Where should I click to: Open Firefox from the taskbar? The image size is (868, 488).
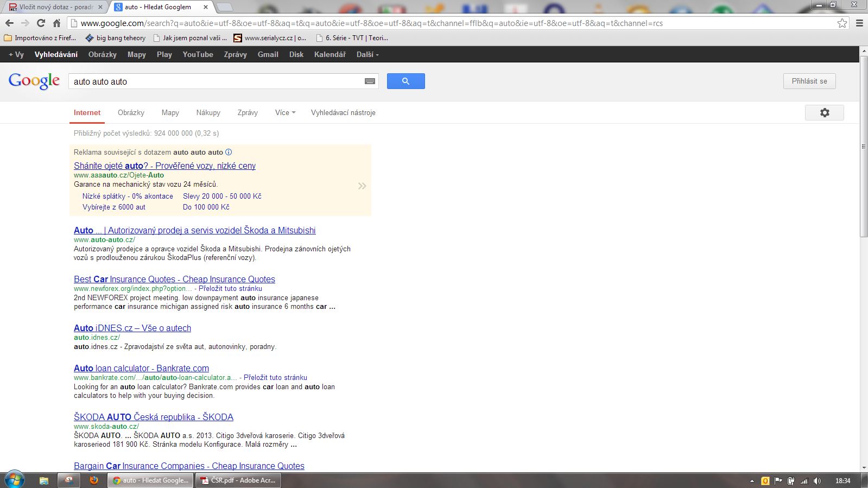94,480
